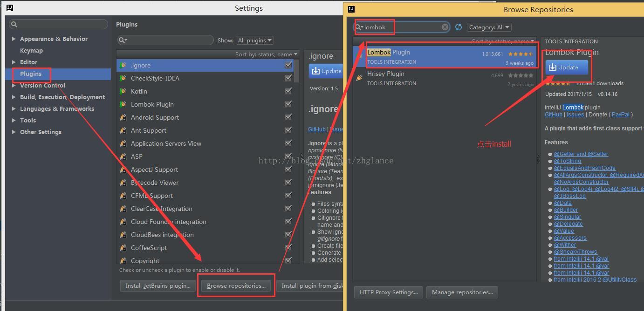Click the magnifier icon in Browse Repositories search
644x311 pixels.
click(359, 27)
